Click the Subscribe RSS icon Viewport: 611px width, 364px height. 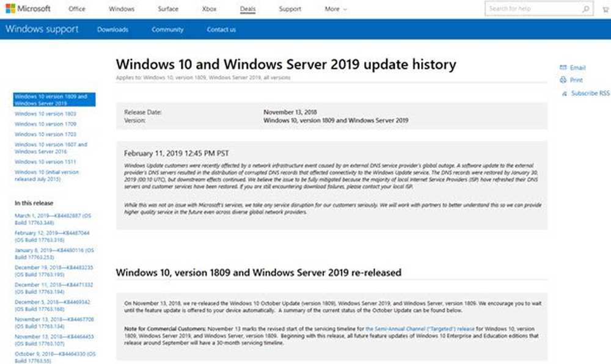pyautogui.click(x=563, y=93)
